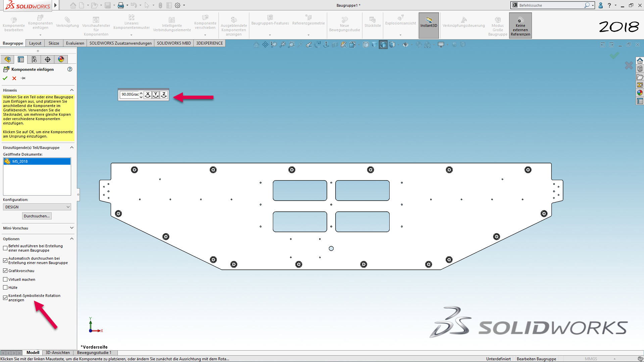The height and width of the screenshot is (362, 644).
Task: Click the view settings monitor icon
Action: click(441, 45)
